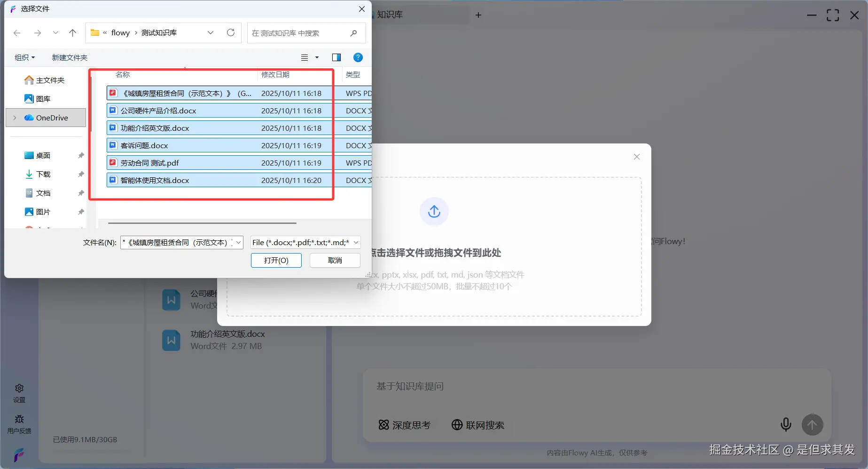This screenshot has width=868, height=469.
Task: Switch to the 知识库 tab
Action: [x=389, y=15]
